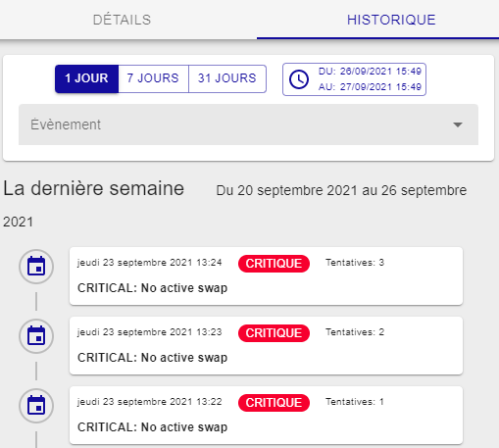
Task: Open the DU/AU custom date range picker
Action: (x=354, y=79)
